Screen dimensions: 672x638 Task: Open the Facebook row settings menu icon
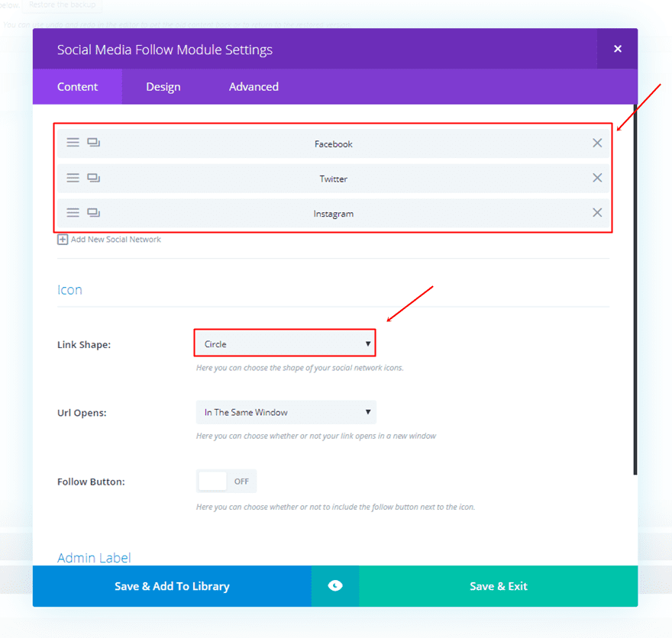coord(73,142)
